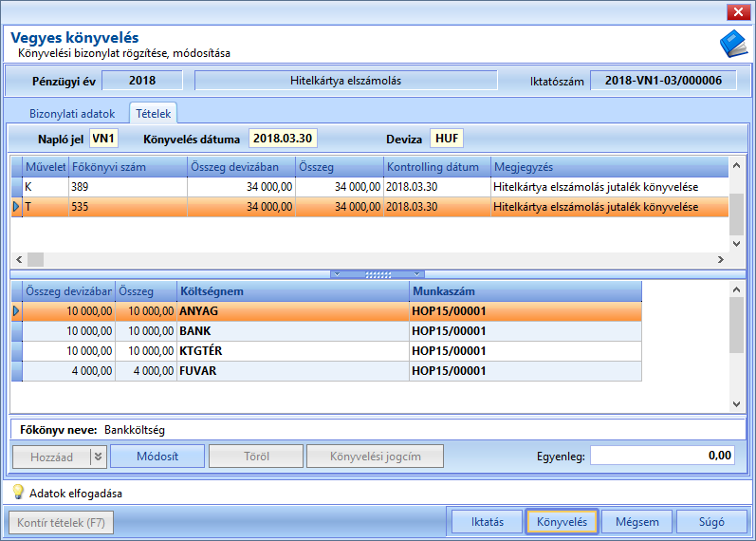The height and width of the screenshot is (541, 756).
Task: Click the Hozzáad button
Action: tap(51, 457)
